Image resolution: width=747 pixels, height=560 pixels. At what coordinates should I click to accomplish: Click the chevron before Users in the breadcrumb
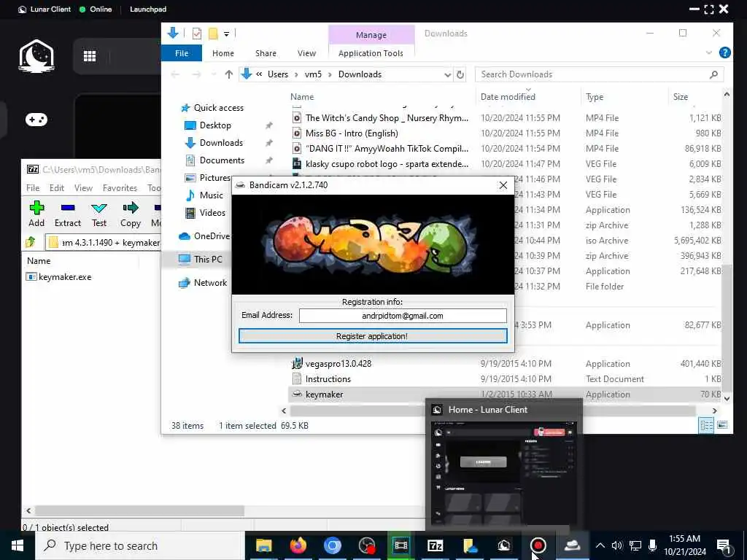259,74
